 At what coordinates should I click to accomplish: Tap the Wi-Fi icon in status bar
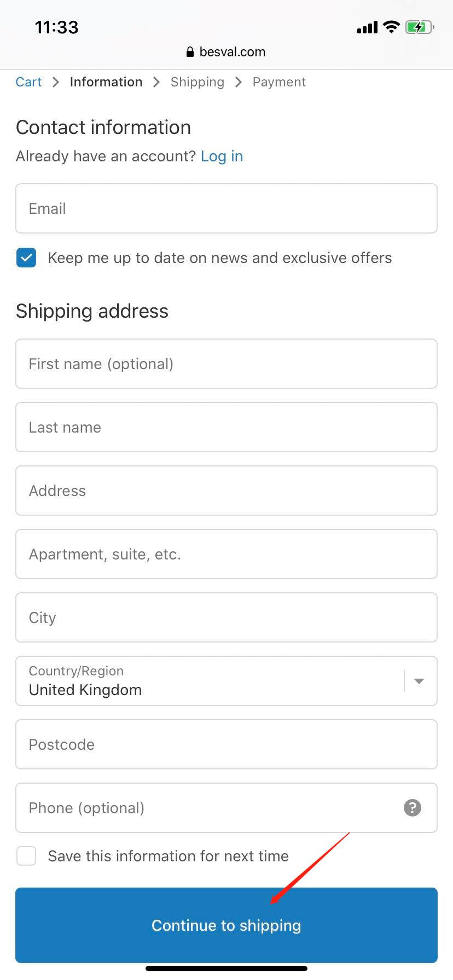coord(391,27)
